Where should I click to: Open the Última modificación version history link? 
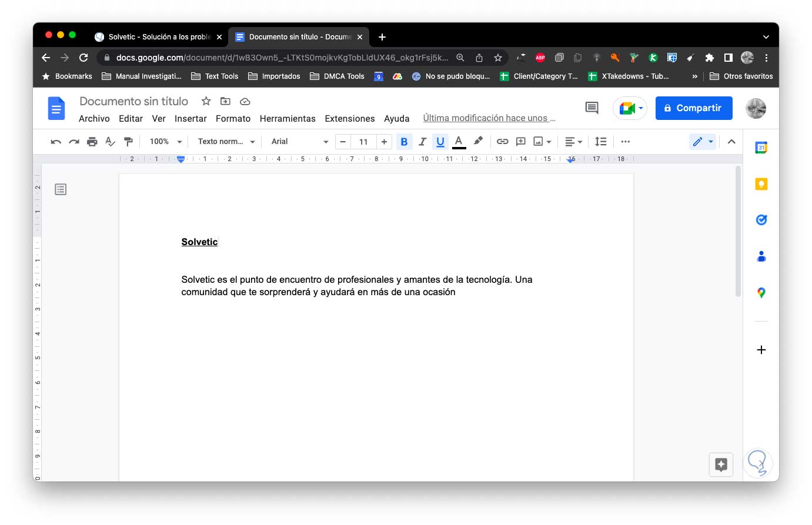489,118
